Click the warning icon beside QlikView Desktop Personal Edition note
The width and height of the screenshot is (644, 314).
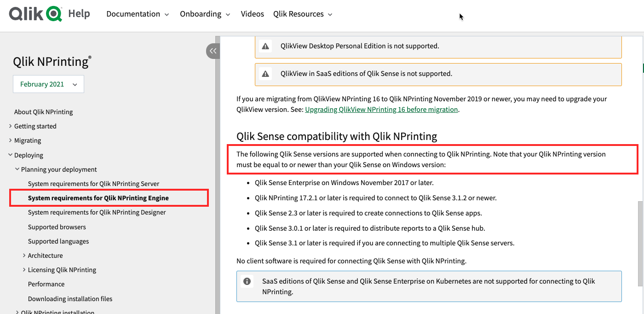pos(265,46)
